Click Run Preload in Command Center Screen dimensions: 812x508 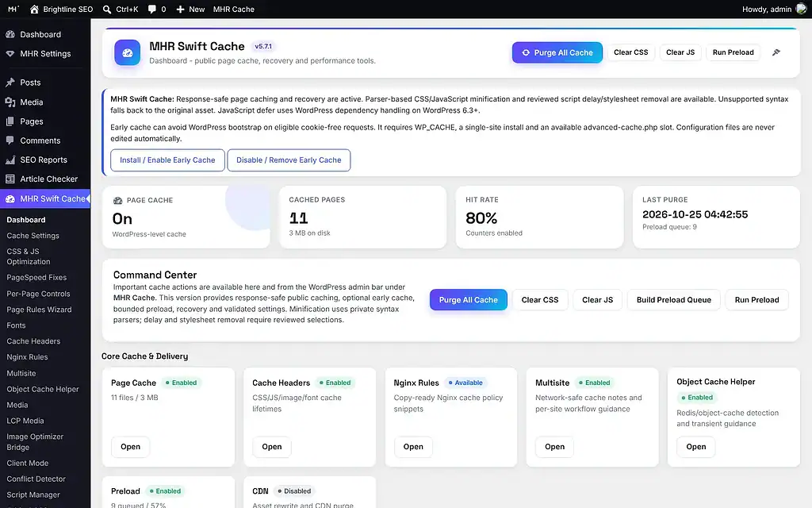(756, 299)
